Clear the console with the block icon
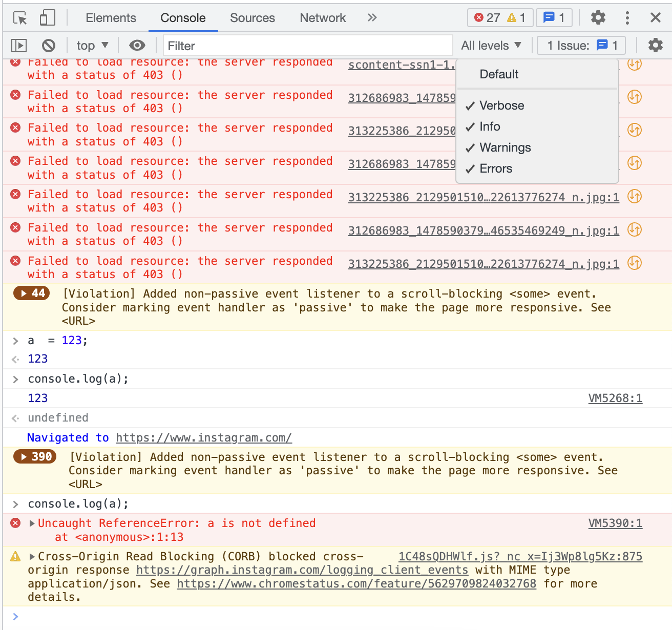Screen dimensions: 672x630 (x=49, y=46)
